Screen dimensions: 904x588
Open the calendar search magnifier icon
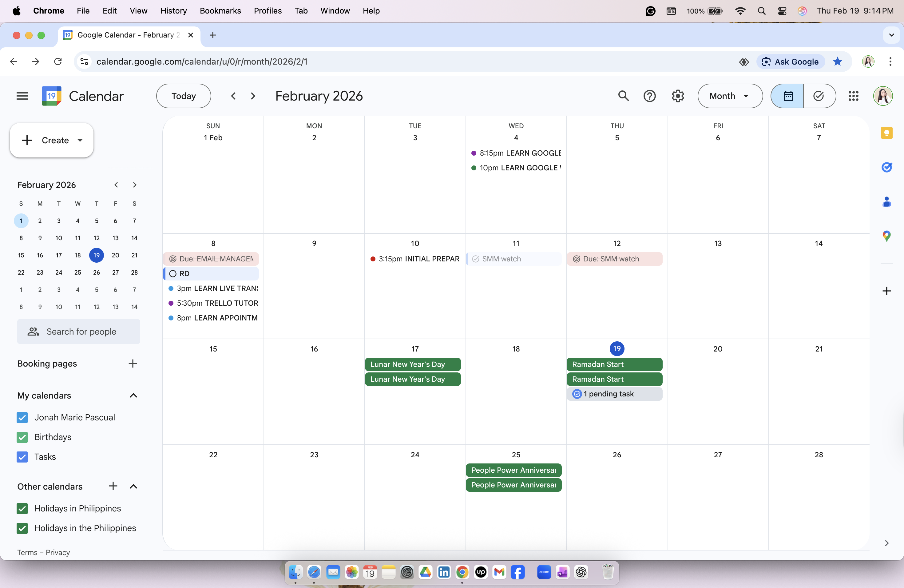623,96
